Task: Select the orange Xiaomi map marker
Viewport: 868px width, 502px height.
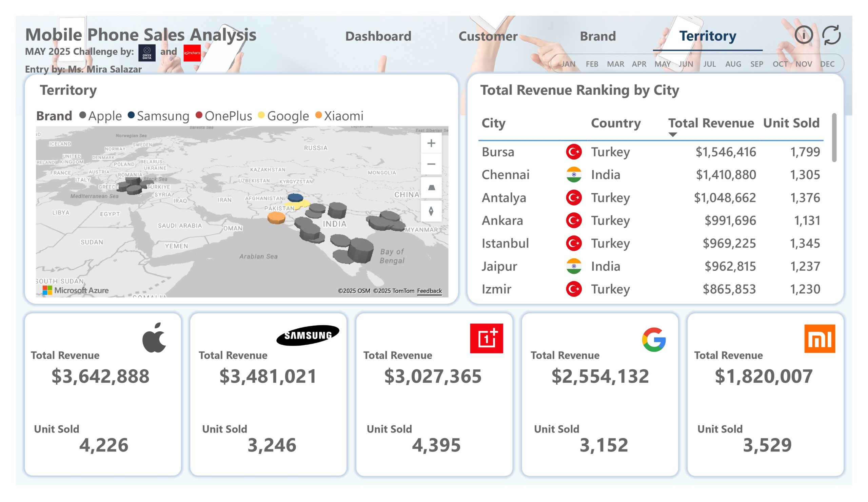Action: pyautogui.click(x=276, y=218)
